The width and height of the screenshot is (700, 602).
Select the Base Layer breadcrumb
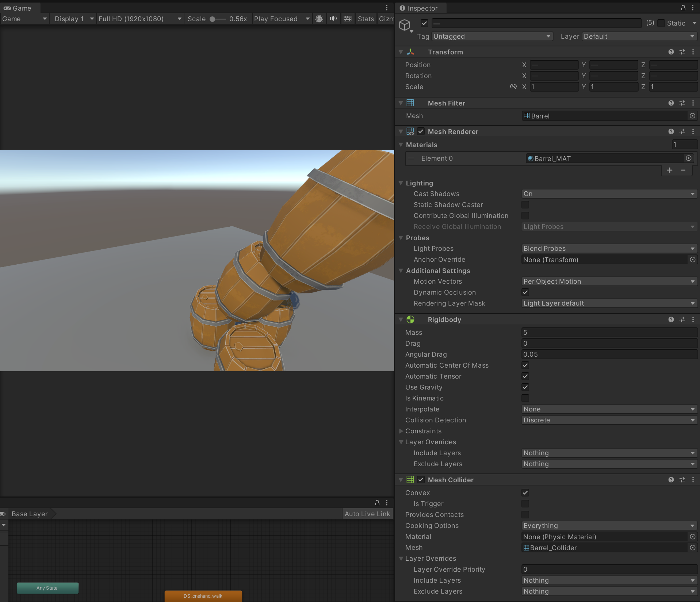pos(30,514)
